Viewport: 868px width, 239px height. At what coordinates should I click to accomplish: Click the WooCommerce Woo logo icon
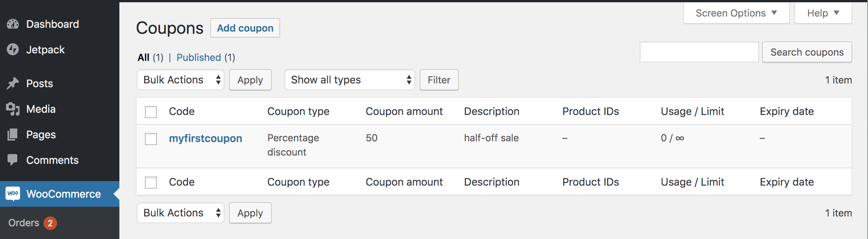pyautogui.click(x=13, y=194)
